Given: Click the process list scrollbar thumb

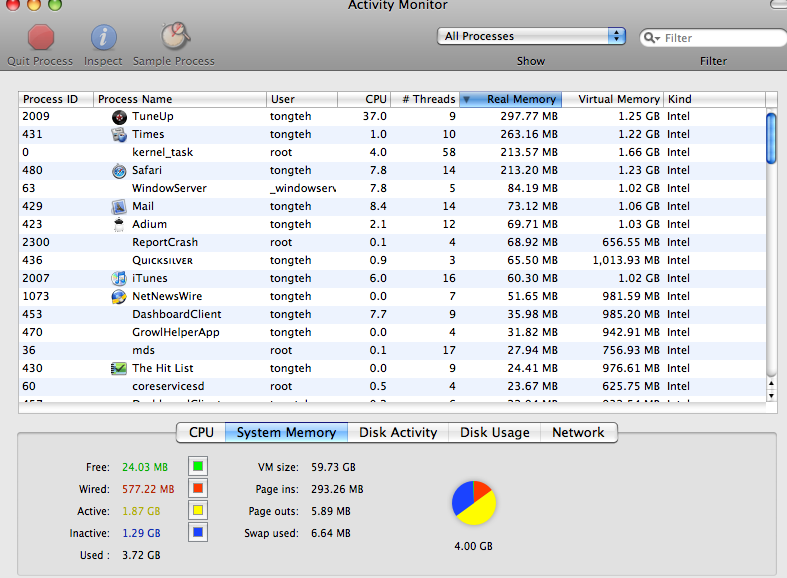Looking at the screenshot, I should tap(771, 138).
